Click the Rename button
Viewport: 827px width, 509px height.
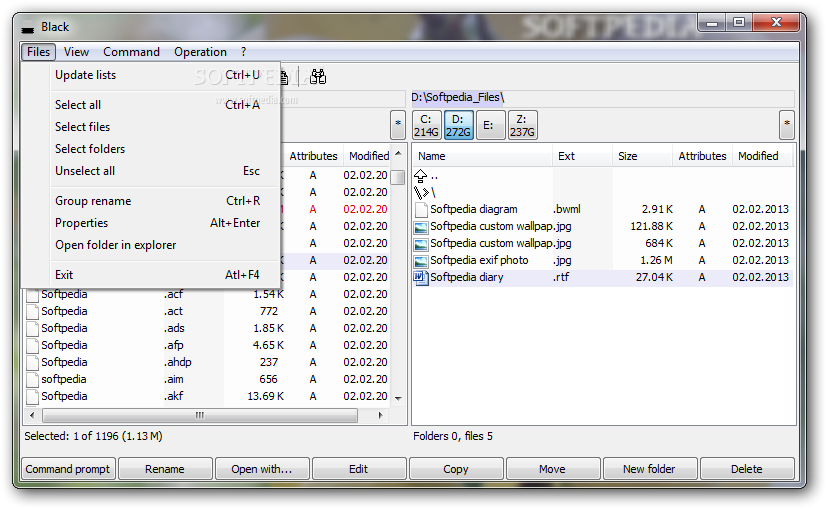[x=165, y=469]
